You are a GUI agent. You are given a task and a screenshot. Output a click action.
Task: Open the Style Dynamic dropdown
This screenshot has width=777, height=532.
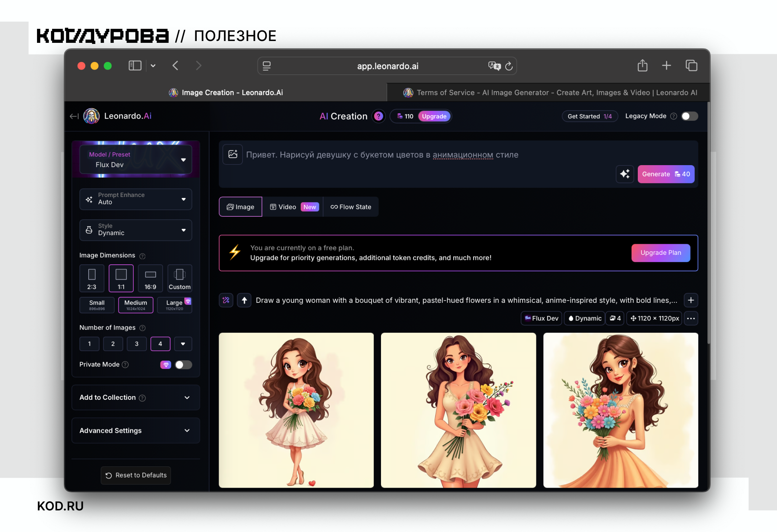(x=136, y=230)
